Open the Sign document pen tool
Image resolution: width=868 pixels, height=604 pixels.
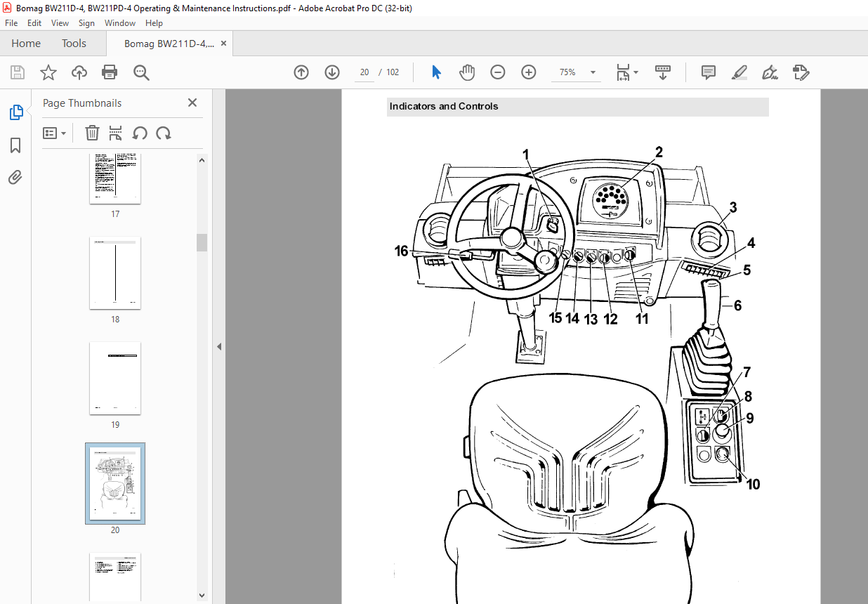770,72
